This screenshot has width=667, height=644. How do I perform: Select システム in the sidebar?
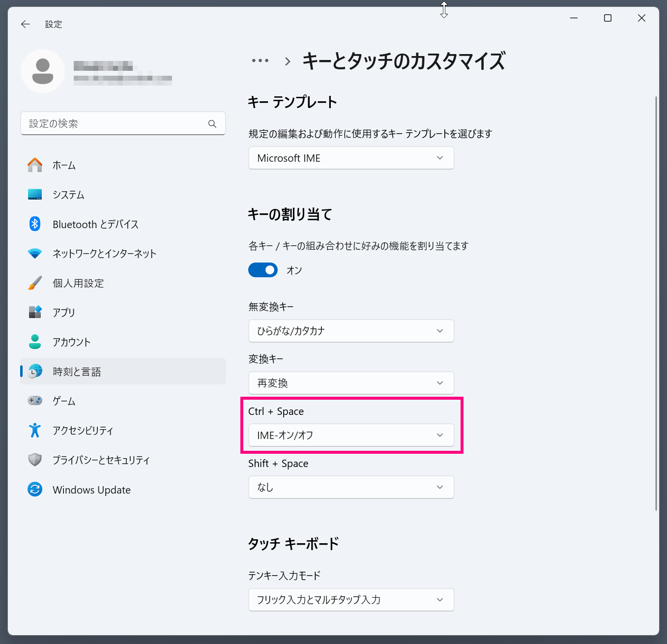click(x=68, y=195)
